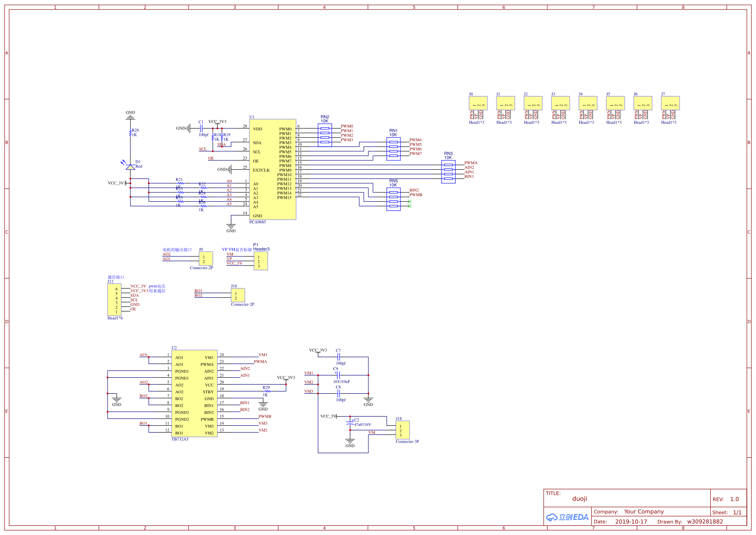
Task: Click the 'PWMB' net label beside RN5
Action: [x=416, y=195]
